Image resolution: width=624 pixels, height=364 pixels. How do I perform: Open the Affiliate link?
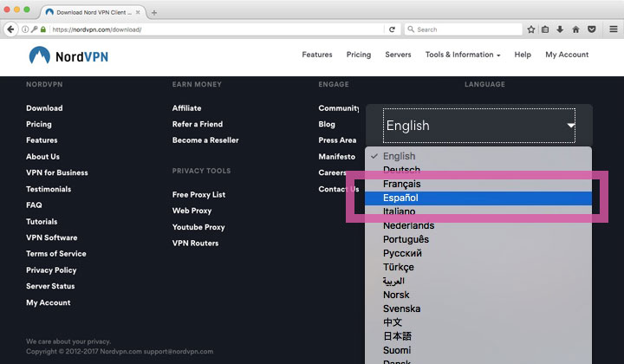tap(186, 108)
